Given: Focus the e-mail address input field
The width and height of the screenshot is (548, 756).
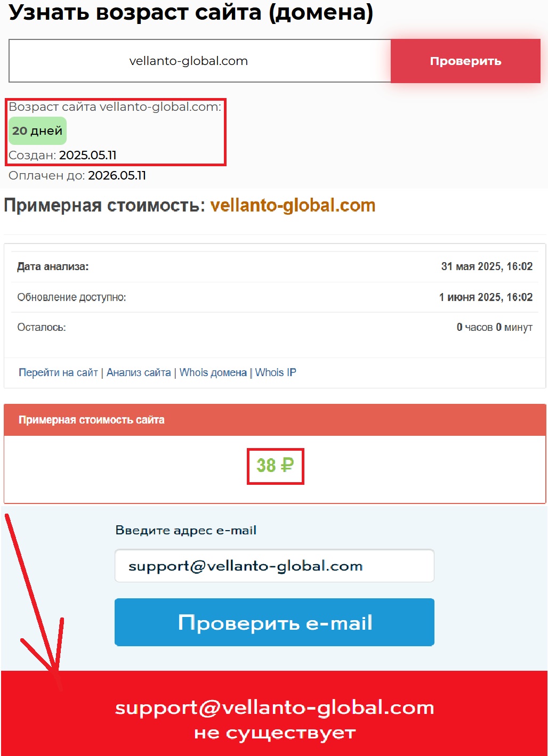Looking at the screenshot, I should [275, 566].
